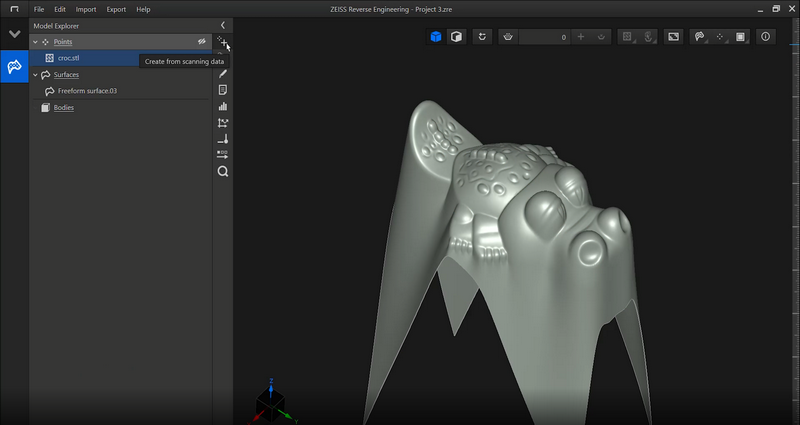Open the info icon in the view toolbar
The height and width of the screenshot is (425, 800).
pyautogui.click(x=766, y=37)
